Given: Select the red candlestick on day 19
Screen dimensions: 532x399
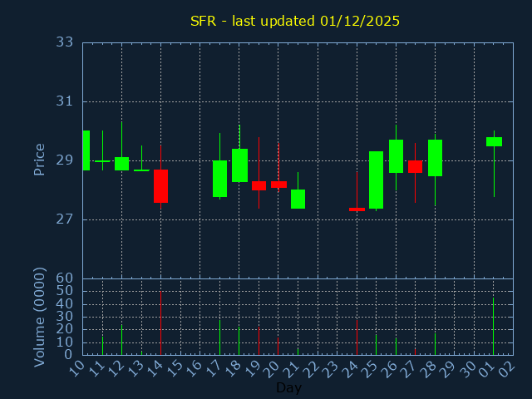Looking at the screenshot, I should tap(259, 185).
